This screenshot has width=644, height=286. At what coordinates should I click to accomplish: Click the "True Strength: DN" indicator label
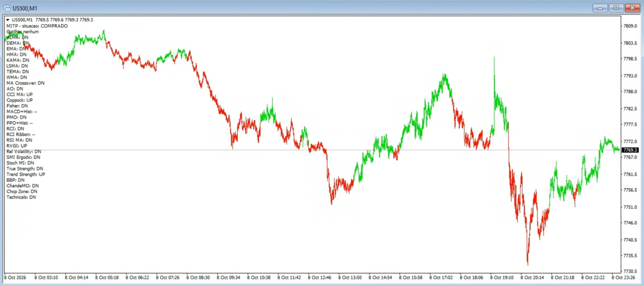point(25,169)
